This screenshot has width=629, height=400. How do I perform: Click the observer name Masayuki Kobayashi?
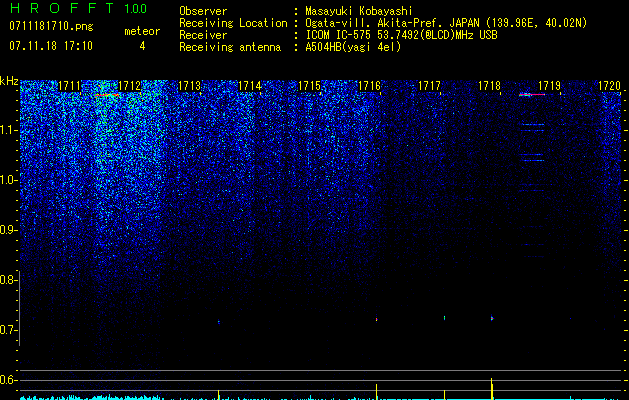359,11
